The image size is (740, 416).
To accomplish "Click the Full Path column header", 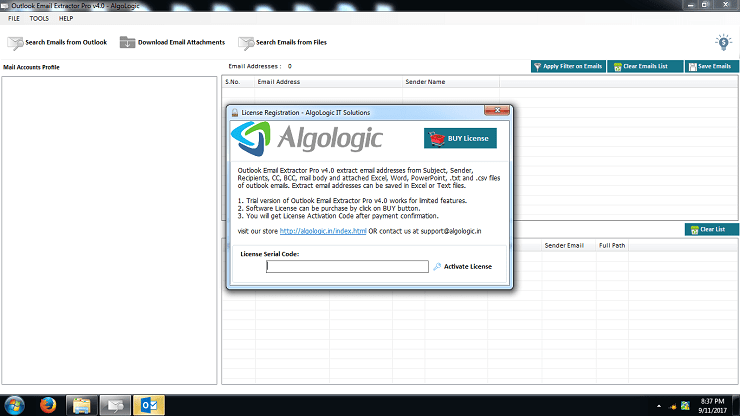I will 612,246.
